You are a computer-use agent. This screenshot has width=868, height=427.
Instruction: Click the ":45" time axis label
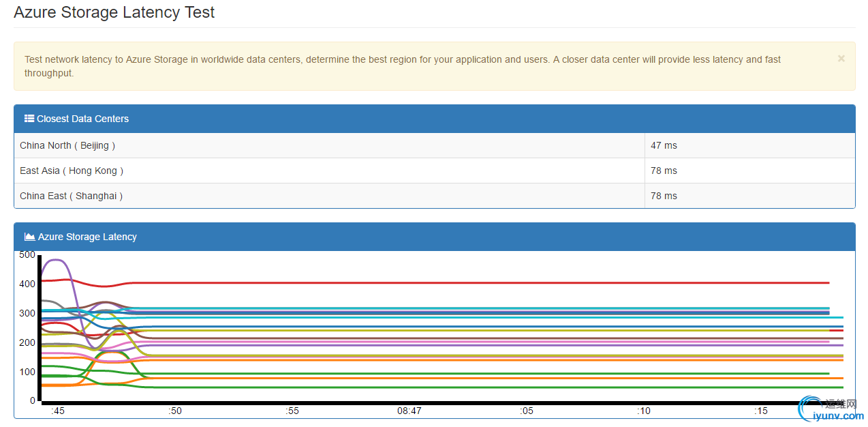(x=58, y=411)
